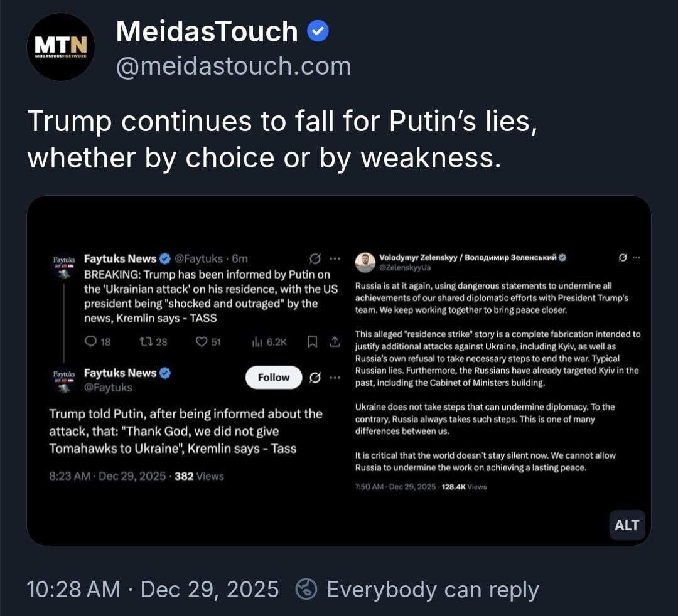Open the @meidastouch.com handle link

234,66
